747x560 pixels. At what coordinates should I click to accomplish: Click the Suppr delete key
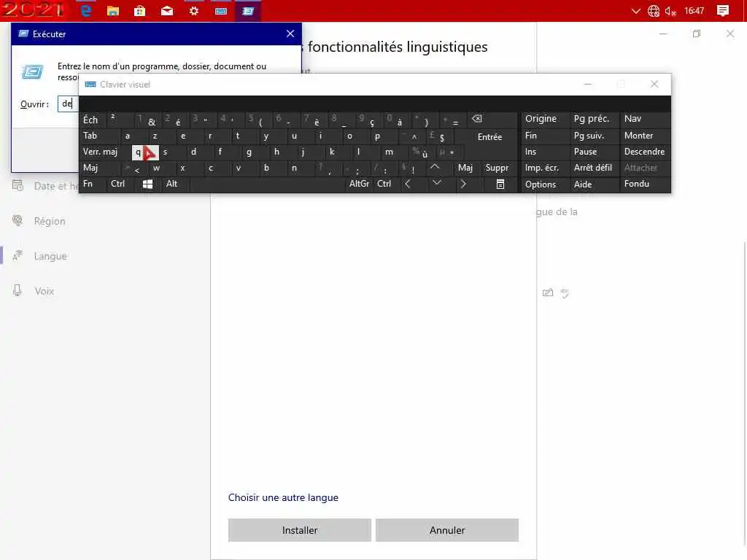click(x=497, y=168)
